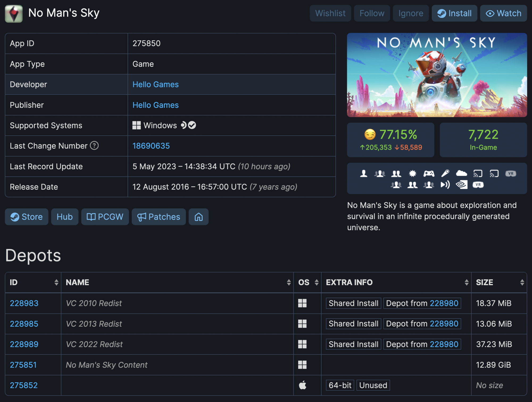Click the NVIDIA GeForce Now icon
Image resolution: width=532 pixels, height=402 pixels.
[462, 185]
